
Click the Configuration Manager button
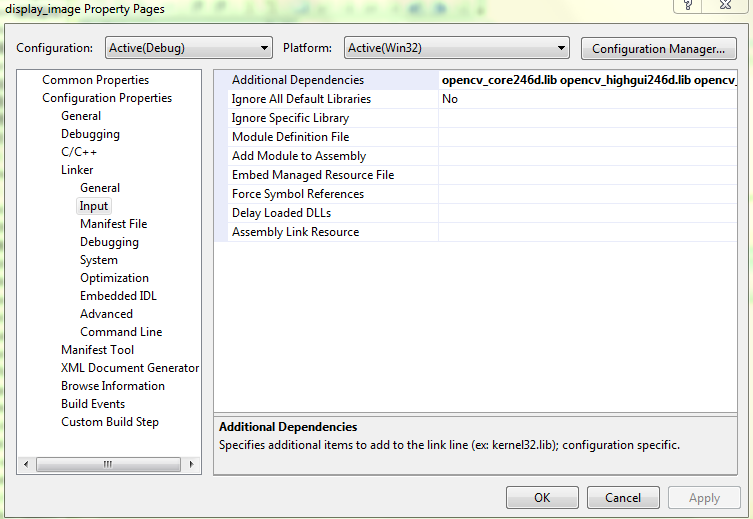coord(658,48)
